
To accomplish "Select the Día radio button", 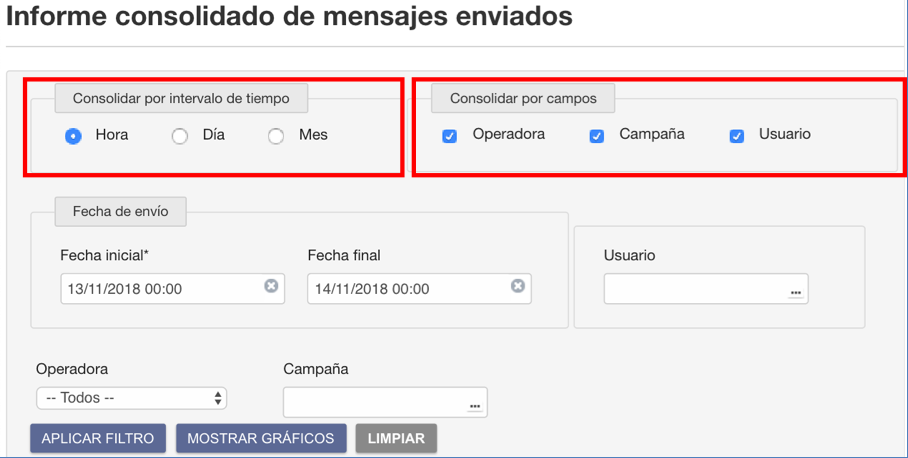I will (180, 137).
